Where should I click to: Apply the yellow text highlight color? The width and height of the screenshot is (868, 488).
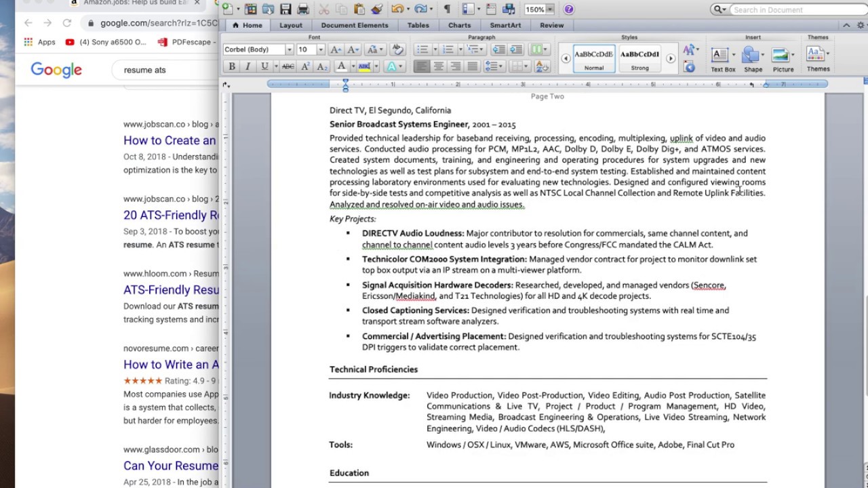tap(364, 66)
